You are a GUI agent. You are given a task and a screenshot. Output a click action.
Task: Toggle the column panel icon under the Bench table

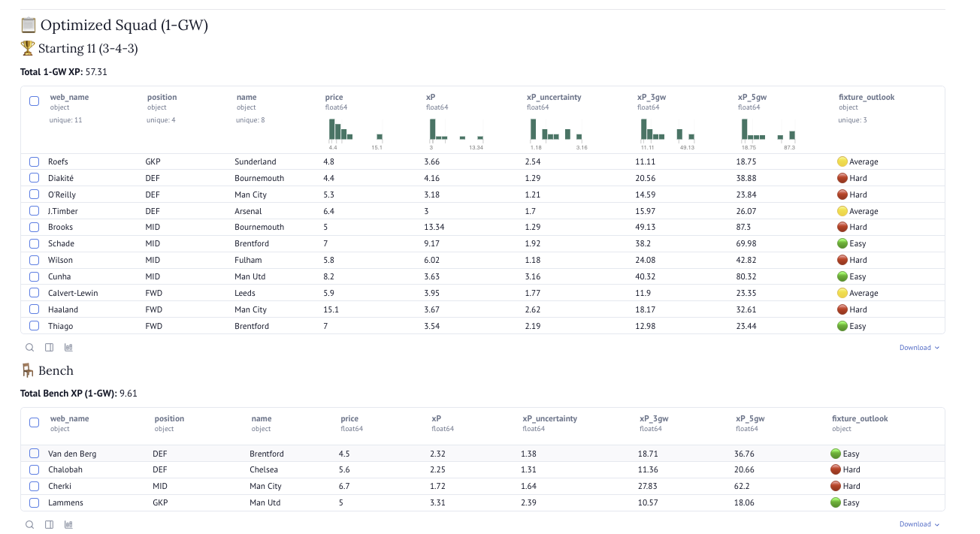tap(49, 523)
